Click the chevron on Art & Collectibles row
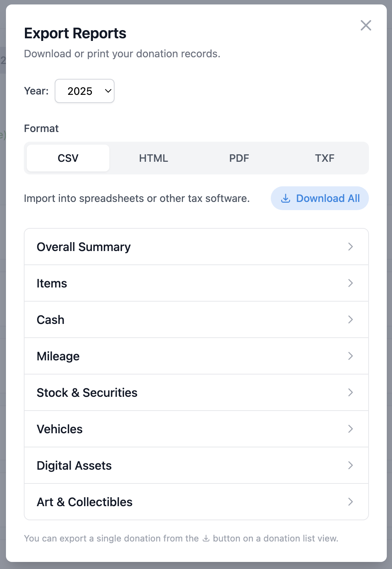This screenshot has width=392, height=569. (350, 502)
